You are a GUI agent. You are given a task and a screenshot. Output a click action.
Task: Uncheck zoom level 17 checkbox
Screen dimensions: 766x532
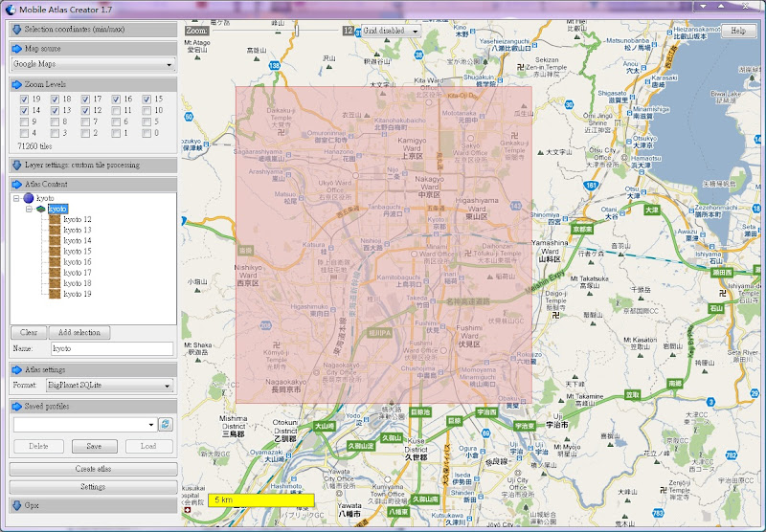pos(85,100)
